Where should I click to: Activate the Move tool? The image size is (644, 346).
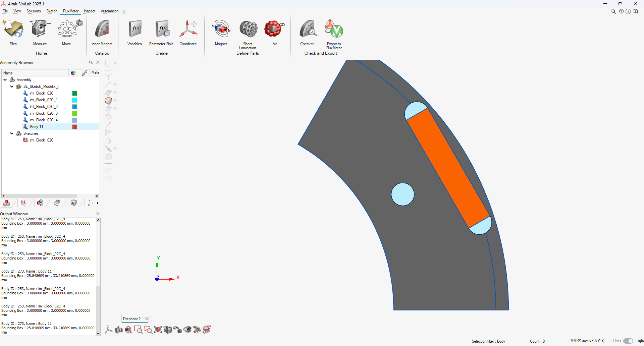coord(66,33)
